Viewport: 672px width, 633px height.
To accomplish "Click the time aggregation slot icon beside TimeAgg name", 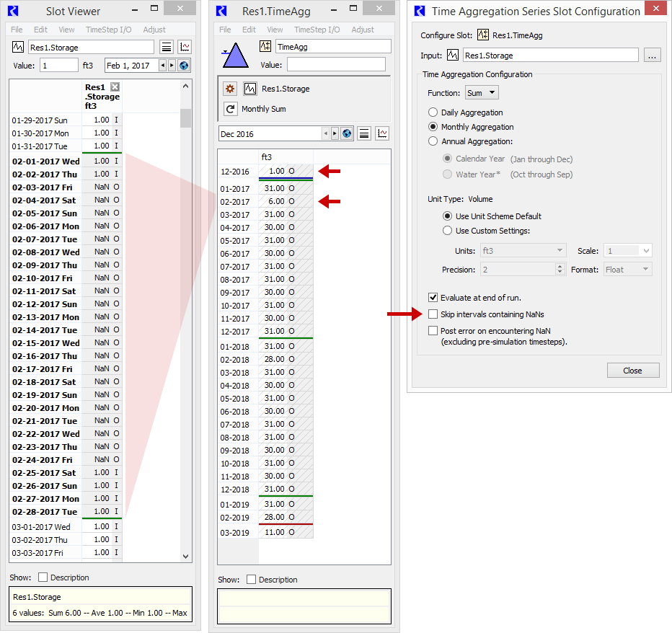I will pyautogui.click(x=265, y=46).
